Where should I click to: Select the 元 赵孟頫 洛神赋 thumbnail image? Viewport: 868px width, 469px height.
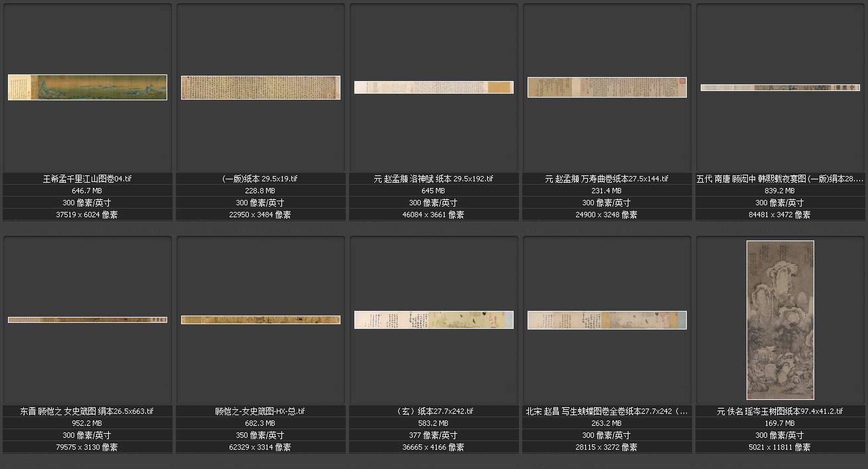pyautogui.click(x=433, y=87)
